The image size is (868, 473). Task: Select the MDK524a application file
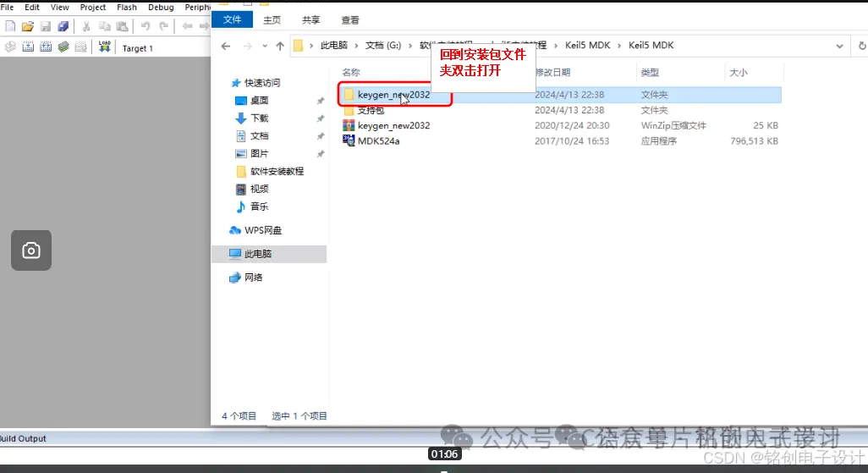pos(379,141)
